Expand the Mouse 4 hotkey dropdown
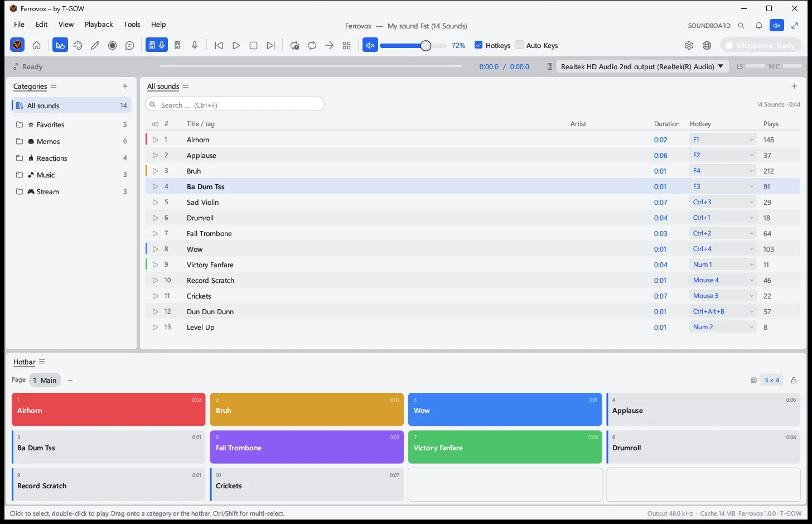This screenshot has width=812, height=524. (x=723, y=280)
